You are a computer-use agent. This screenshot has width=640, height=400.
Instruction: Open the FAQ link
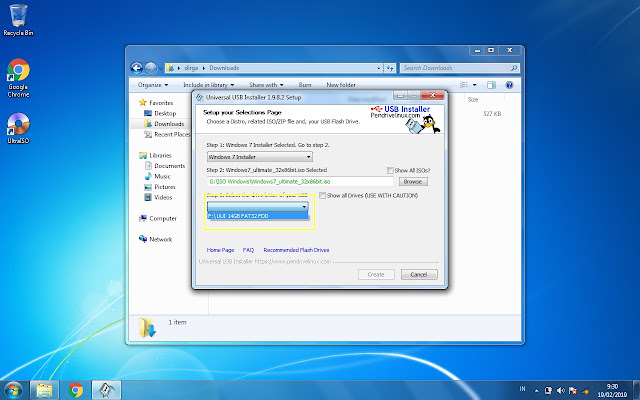(248, 250)
